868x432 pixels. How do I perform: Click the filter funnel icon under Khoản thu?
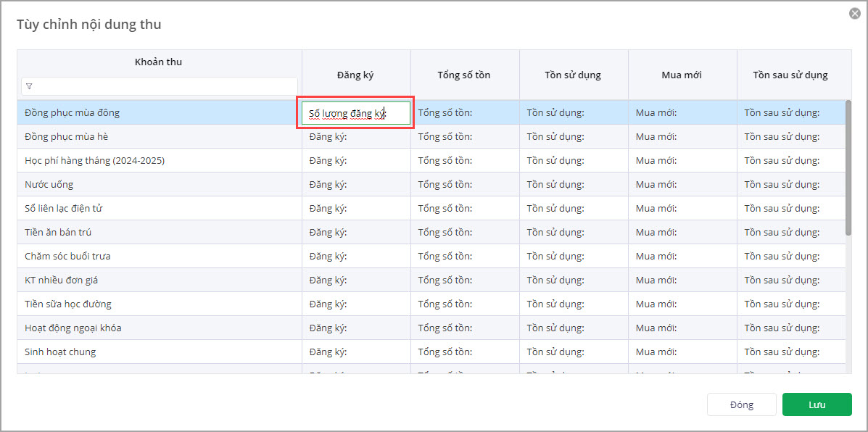click(29, 86)
